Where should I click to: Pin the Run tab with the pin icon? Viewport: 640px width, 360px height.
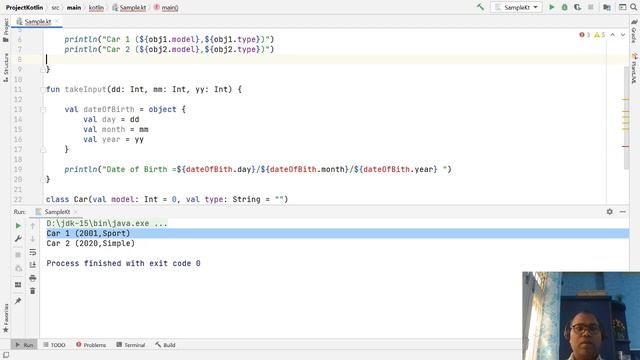click(x=18, y=301)
